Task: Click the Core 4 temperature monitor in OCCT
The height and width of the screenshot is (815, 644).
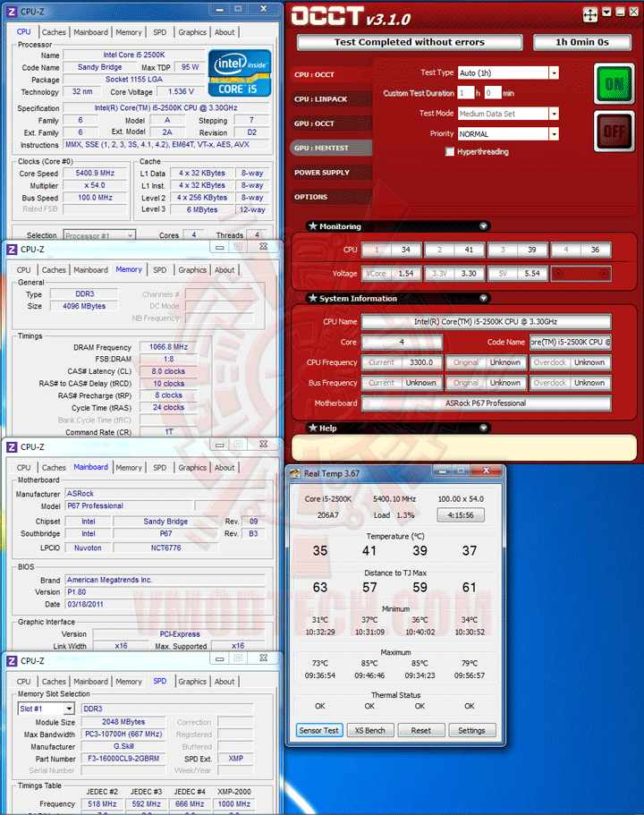Action: pos(581,250)
